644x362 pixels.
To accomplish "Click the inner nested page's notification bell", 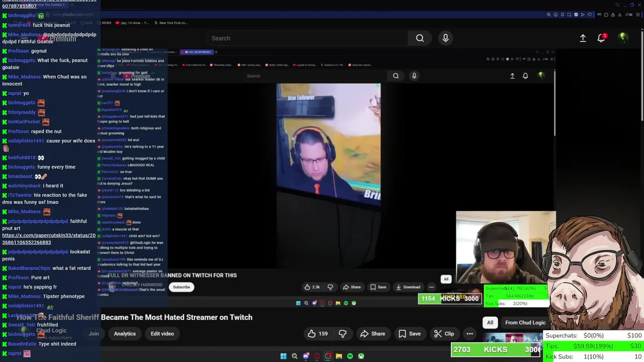I will click(525, 76).
